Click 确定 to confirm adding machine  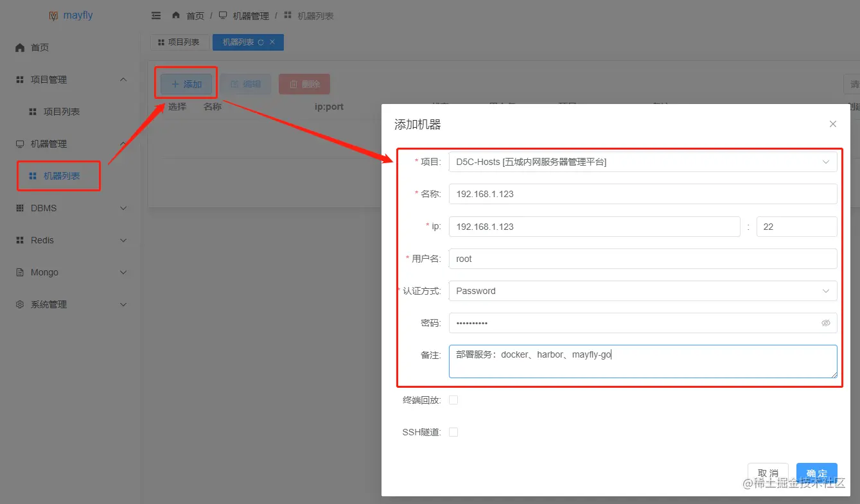[817, 473]
